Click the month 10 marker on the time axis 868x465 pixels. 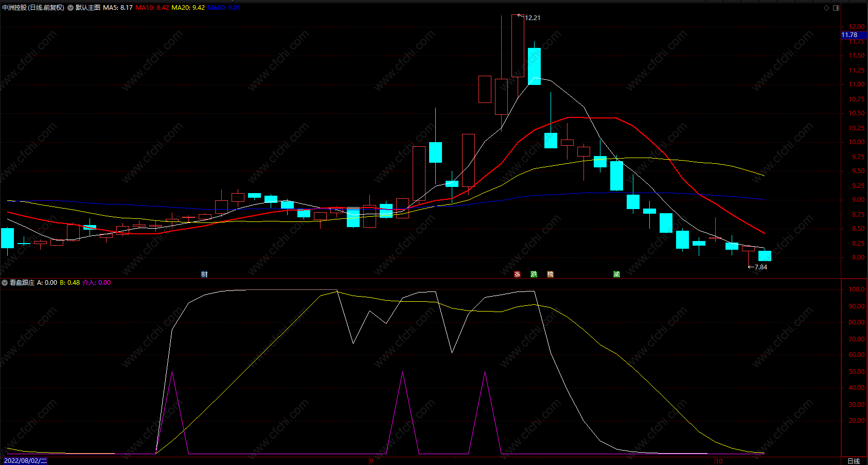[x=719, y=461]
